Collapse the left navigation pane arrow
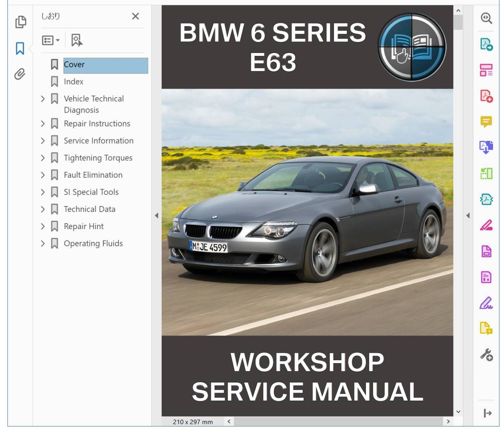The width and height of the screenshot is (504, 430). coord(156,216)
